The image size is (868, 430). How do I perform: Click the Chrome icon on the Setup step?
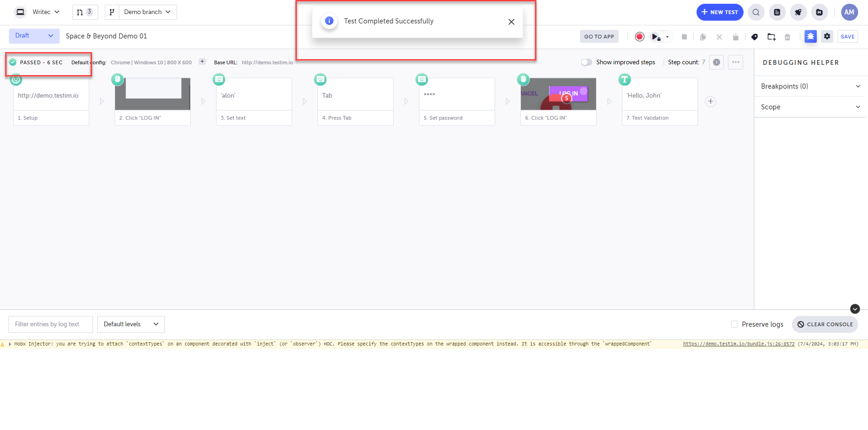pos(16,79)
